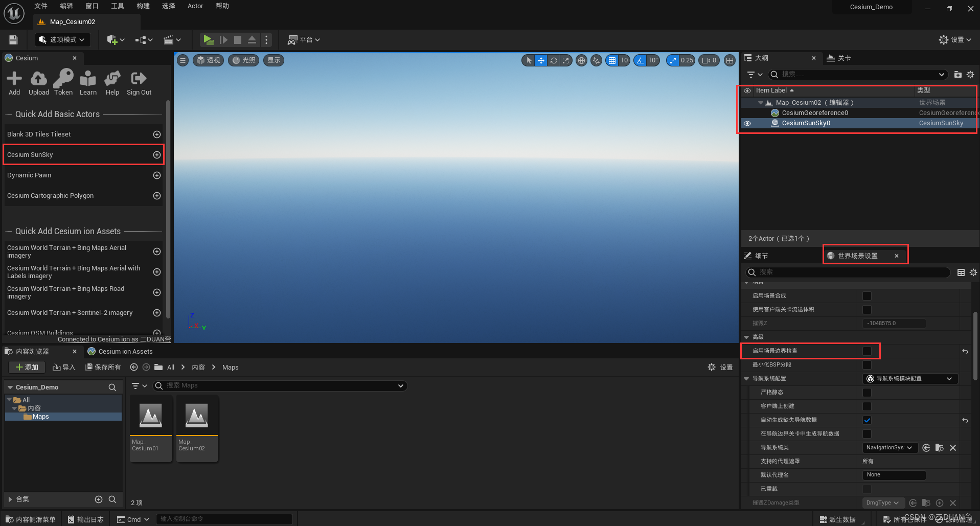Image resolution: width=980 pixels, height=526 pixels.
Task: Open the Actor menu
Action: pyautogui.click(x=195, y=6)
